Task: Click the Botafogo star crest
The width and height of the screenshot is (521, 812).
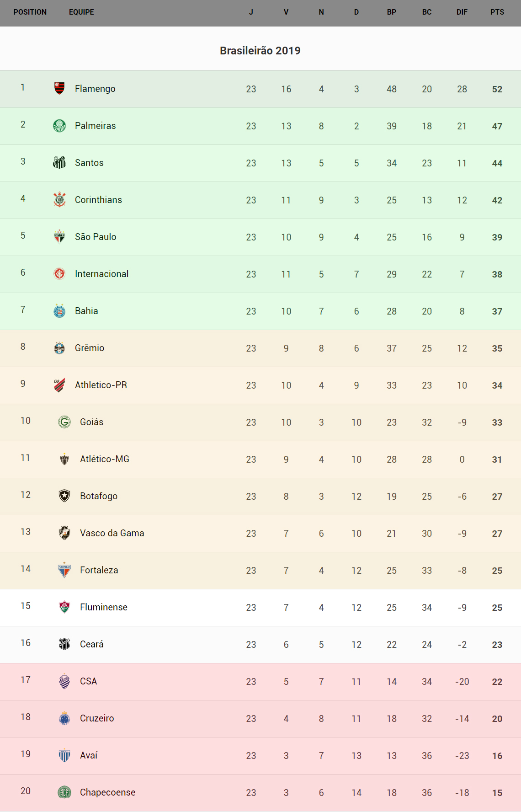Action: click(64, 496)
